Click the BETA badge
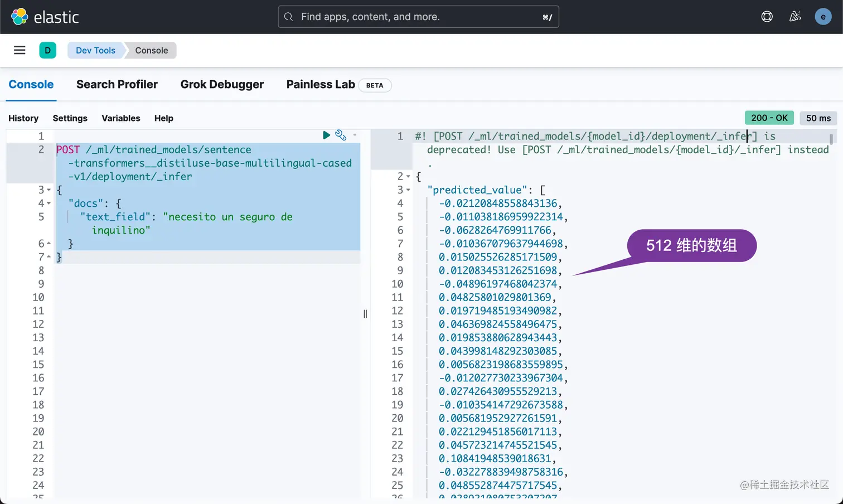 375,85
